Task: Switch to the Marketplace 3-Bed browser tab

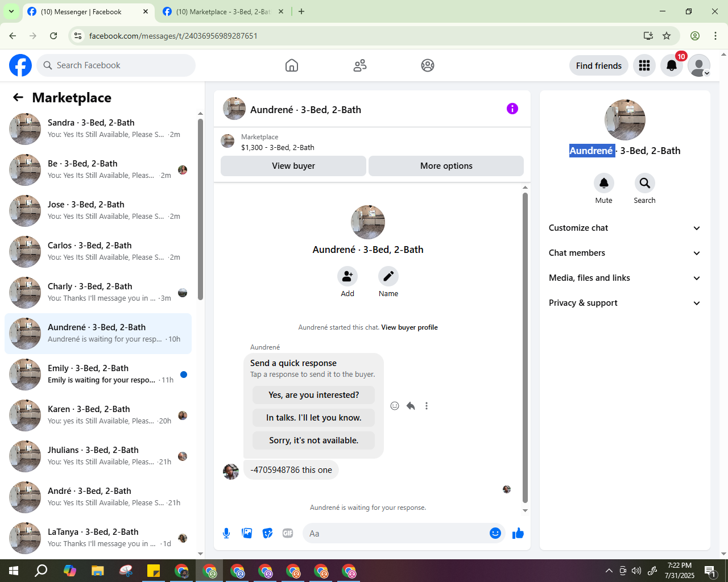Action: point(223,11)
